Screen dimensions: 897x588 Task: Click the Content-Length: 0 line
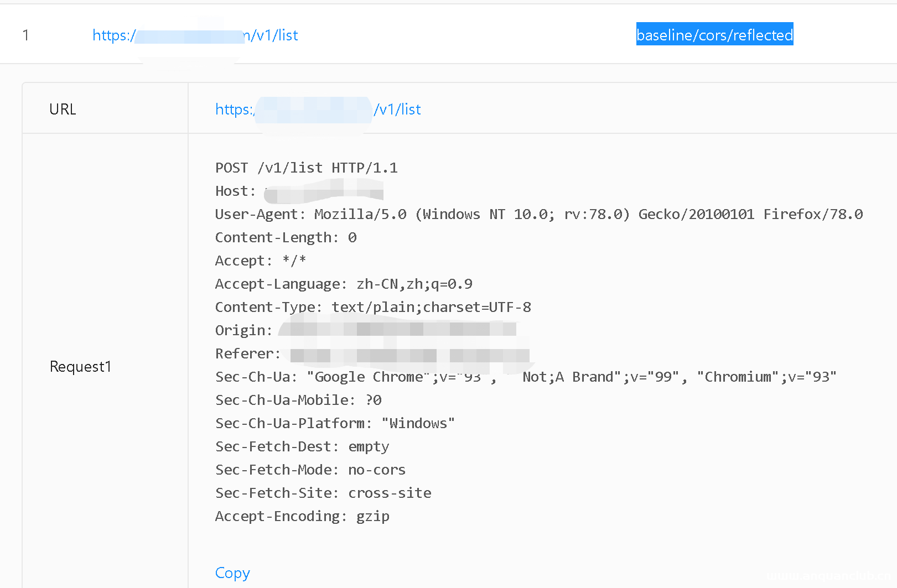coord(286,238)
